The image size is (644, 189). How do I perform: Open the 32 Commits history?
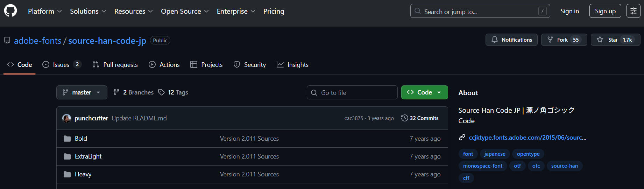coord(420,118)
